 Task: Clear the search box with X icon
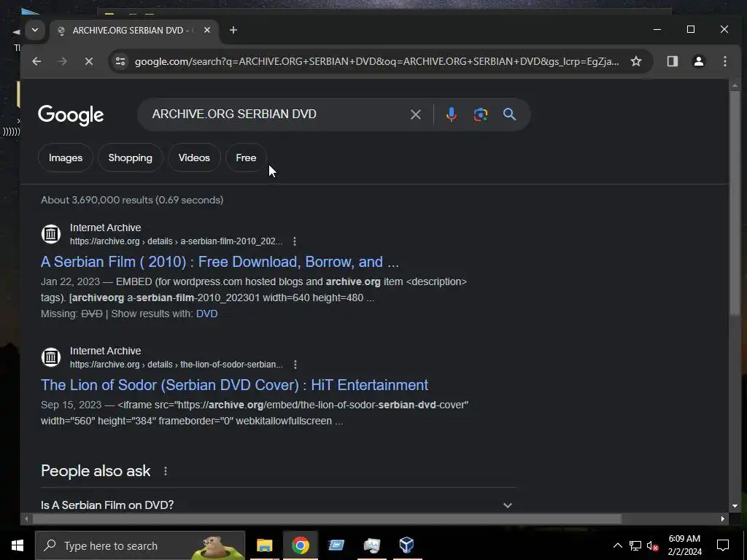click(x=415, y=114)
